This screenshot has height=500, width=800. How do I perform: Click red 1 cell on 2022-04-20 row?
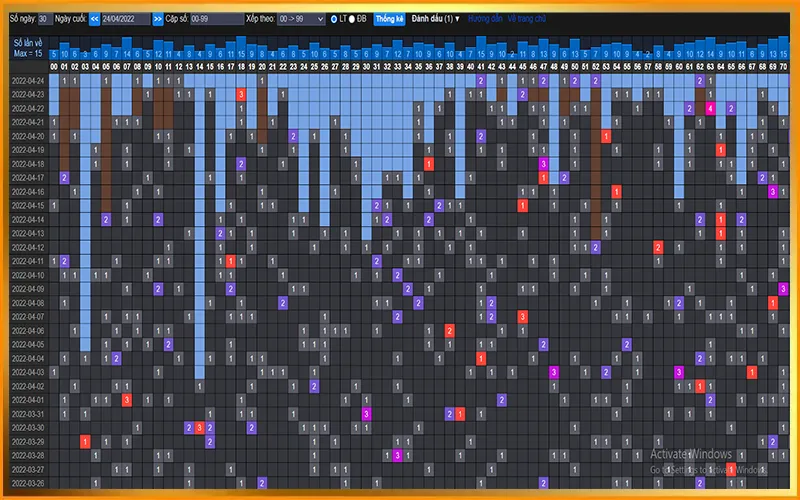(606, 136)
